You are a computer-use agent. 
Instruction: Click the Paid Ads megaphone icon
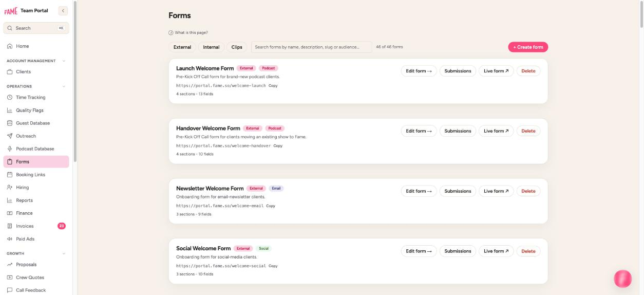[9, 239]
